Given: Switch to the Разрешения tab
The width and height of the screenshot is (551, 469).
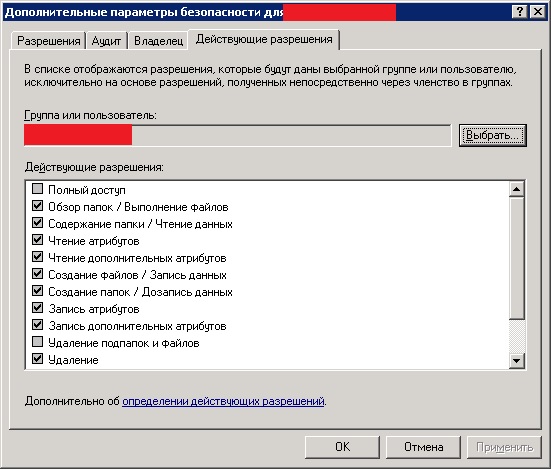Looking at the screenshot, I should click(x=48, y=41).
